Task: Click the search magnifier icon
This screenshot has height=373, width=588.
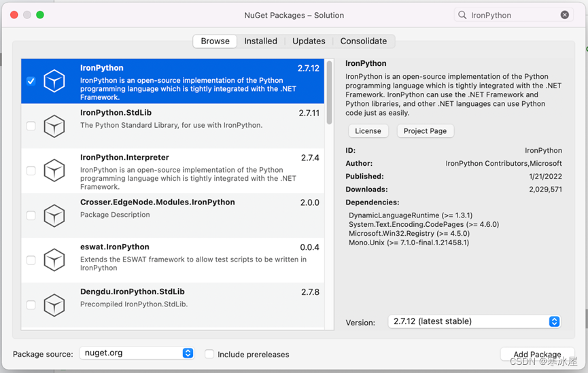Action: (x=463, y=15)
